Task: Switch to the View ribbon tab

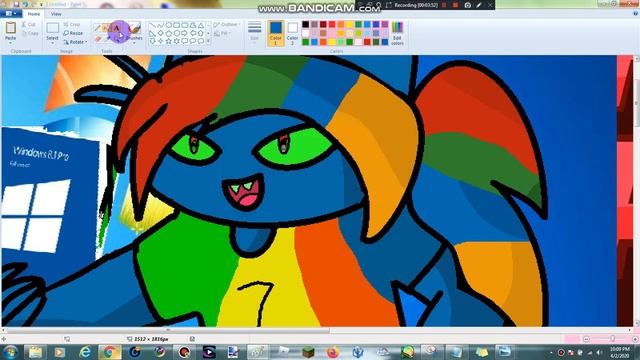Action: pyautogui.click(x=56, y=14)
